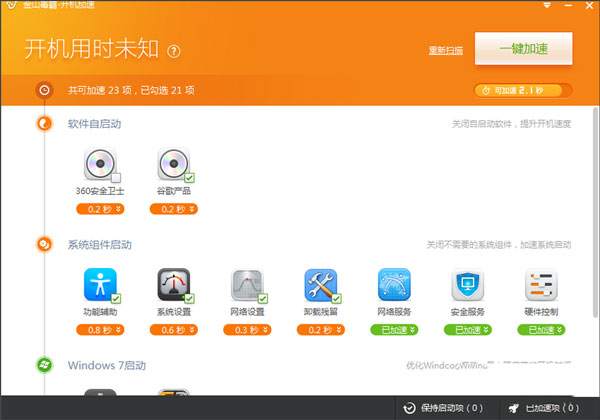Image resolution: width=600 pixels, height=420 pixels.
Task: Click the 金山毒霸 logo icon
Action: tap(11, 5)
